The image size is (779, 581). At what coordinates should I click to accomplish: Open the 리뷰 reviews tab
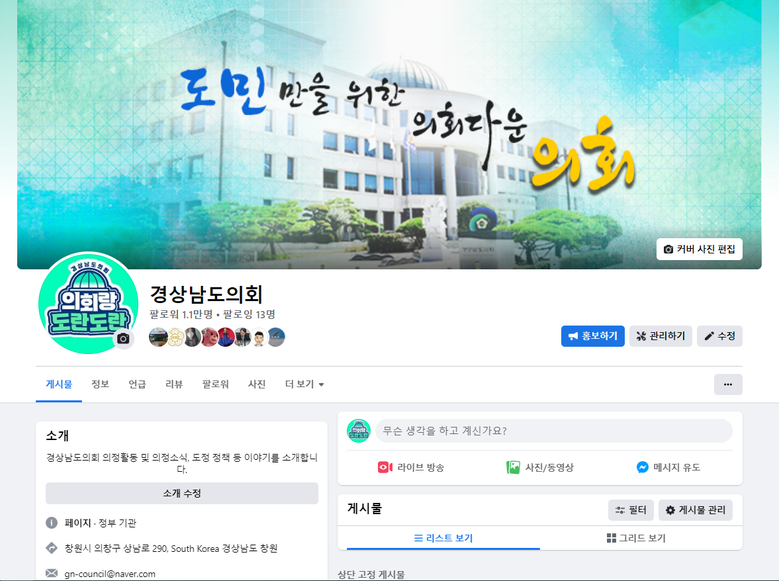point(174,384)
